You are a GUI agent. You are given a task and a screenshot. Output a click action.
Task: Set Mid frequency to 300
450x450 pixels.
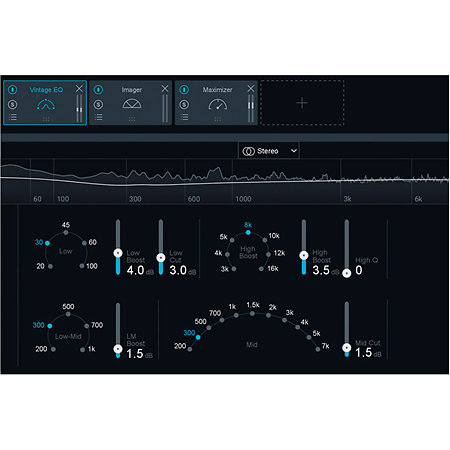point(198,337)
